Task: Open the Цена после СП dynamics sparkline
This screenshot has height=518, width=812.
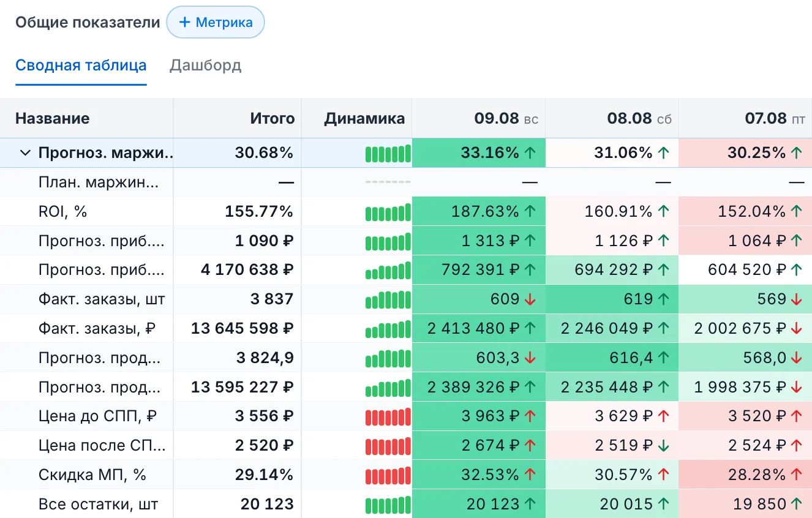Action: click(388, 446)
